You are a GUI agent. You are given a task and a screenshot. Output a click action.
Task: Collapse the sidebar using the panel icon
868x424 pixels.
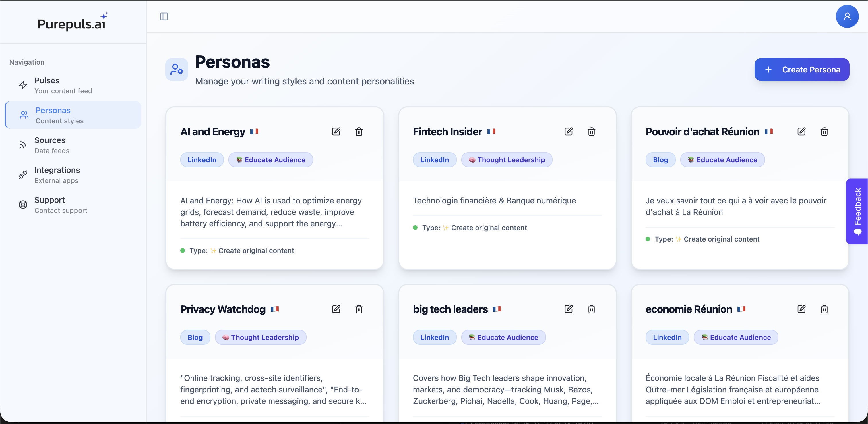(164, 16)
